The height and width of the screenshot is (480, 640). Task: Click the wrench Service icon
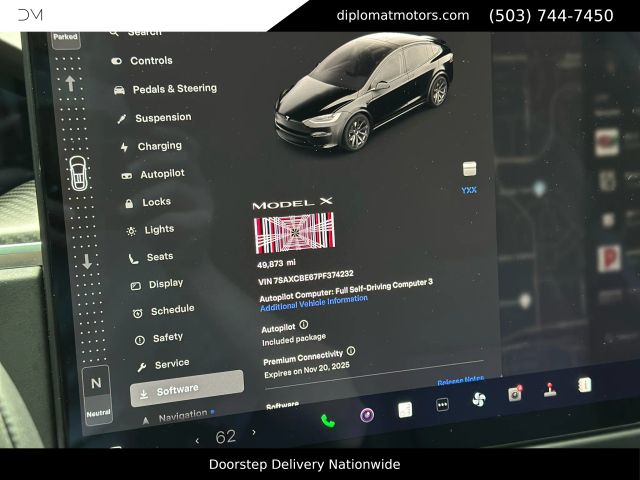pos(142,367)
